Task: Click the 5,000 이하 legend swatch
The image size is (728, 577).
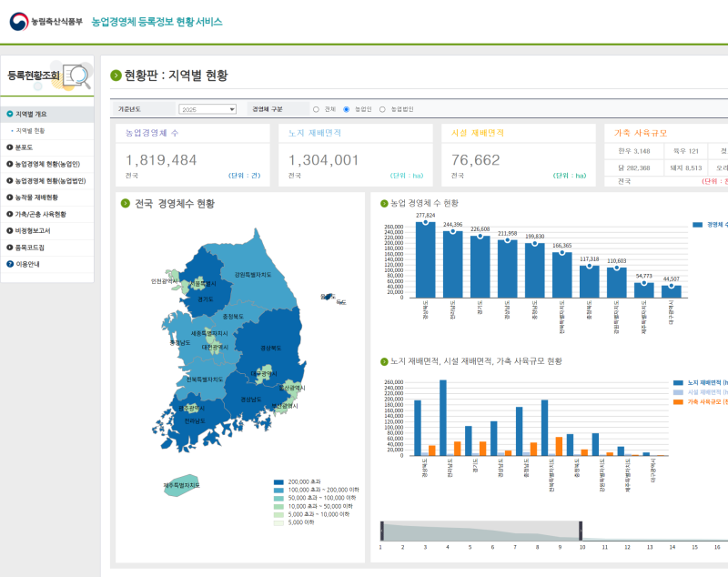Action: click(278, 522)
